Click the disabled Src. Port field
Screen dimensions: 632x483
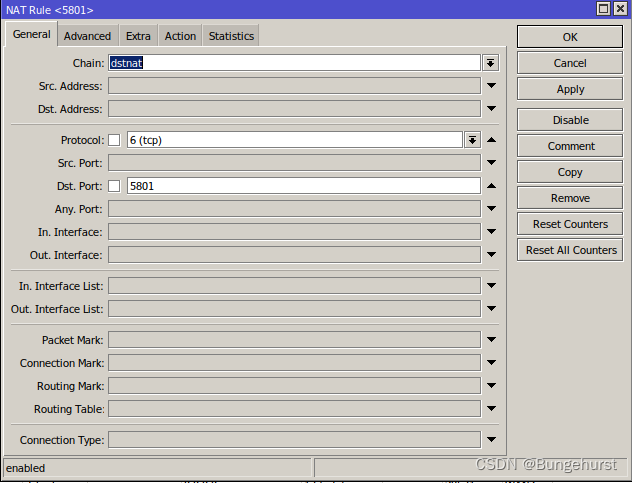click(x=294, y=163)
